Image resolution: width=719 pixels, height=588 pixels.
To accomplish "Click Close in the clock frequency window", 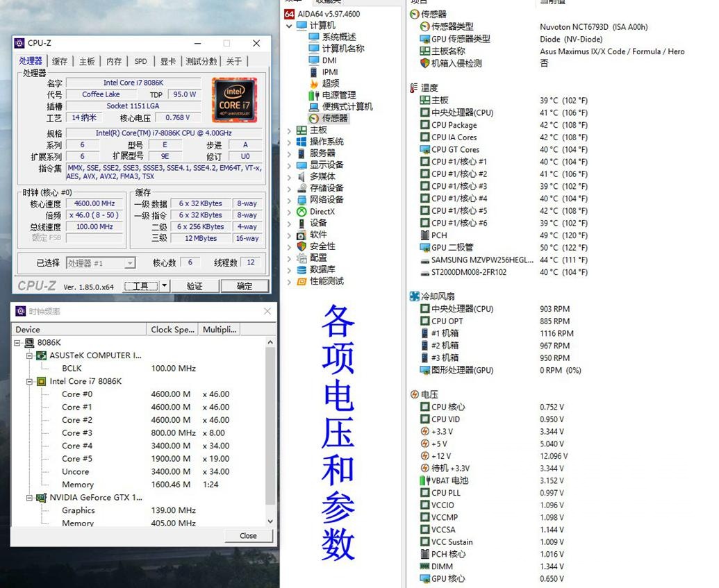I will (x=248, y=535).
